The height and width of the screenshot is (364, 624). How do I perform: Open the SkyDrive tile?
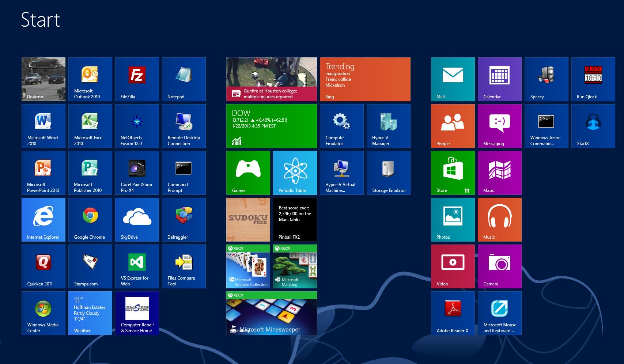(x=137, y=219)
